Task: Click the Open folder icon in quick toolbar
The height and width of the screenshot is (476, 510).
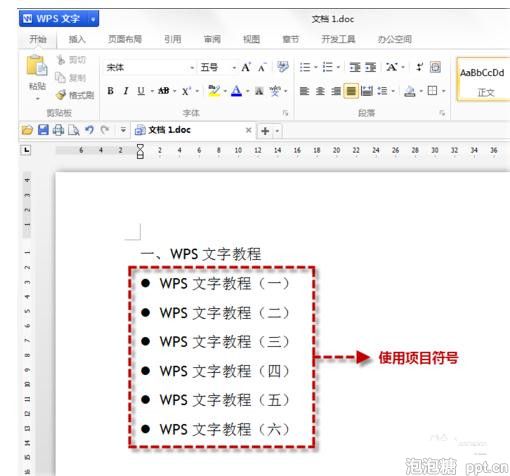Action: [27, 130]
